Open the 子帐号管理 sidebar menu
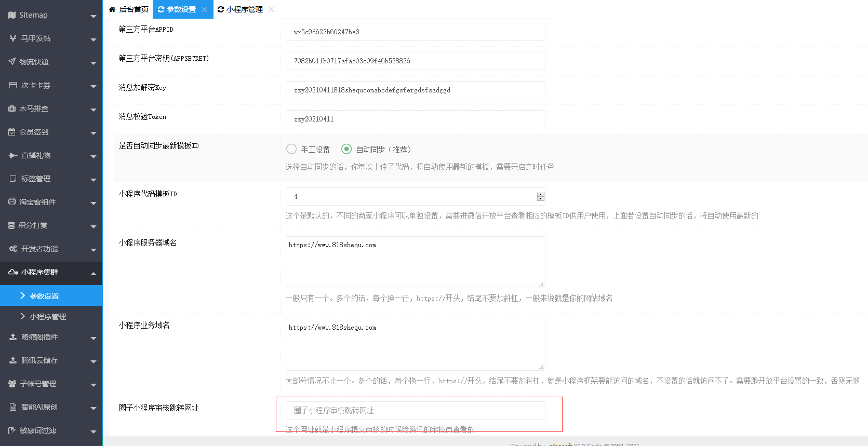Screen dimensions: 868x446 pos(51,384)
